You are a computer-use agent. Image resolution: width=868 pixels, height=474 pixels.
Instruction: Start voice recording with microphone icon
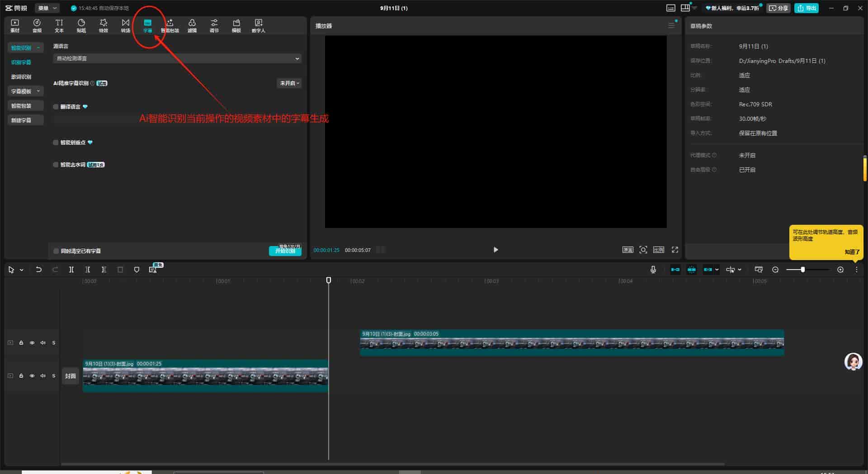click(653, 270)
